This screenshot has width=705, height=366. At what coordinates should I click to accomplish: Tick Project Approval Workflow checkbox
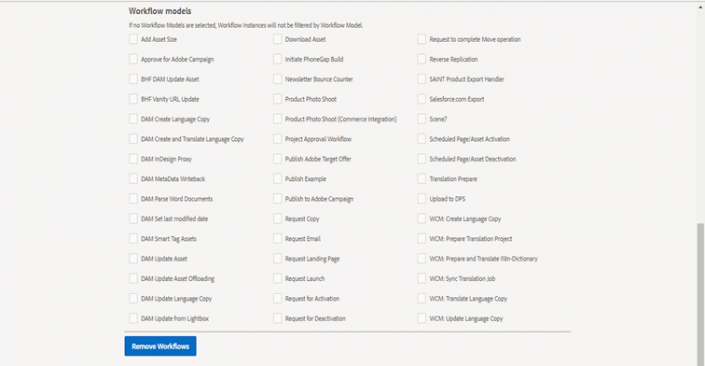pos(277,139)
